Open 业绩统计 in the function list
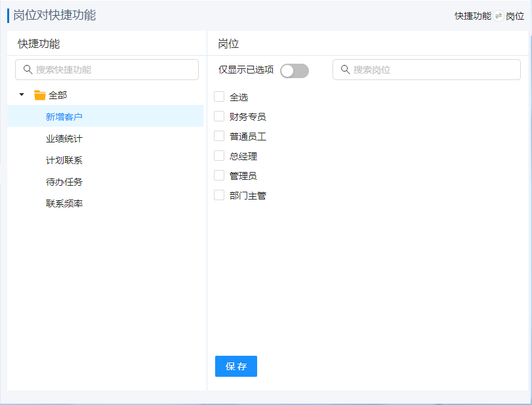Image resolution: width=532 pixels, height=405 pixels. [64, 139]
